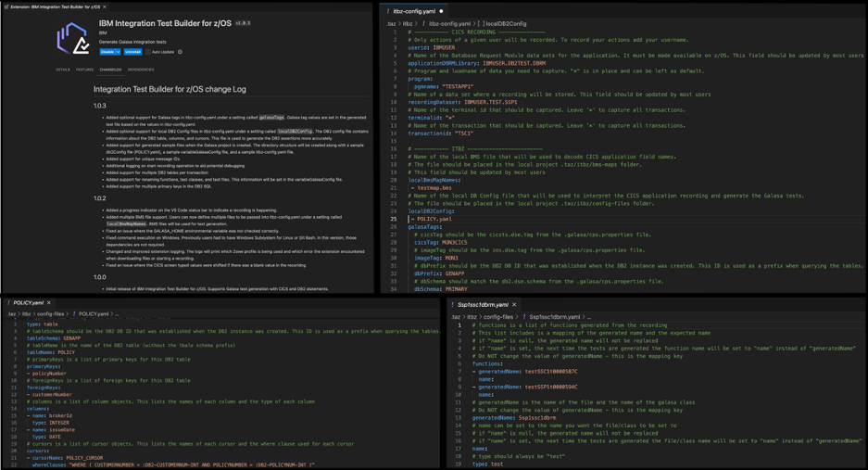Click the itbz breadcrumb in the itbz-config.yaml editor
The width and height of the screenshot is (868, 470).
tap(408, 24)
